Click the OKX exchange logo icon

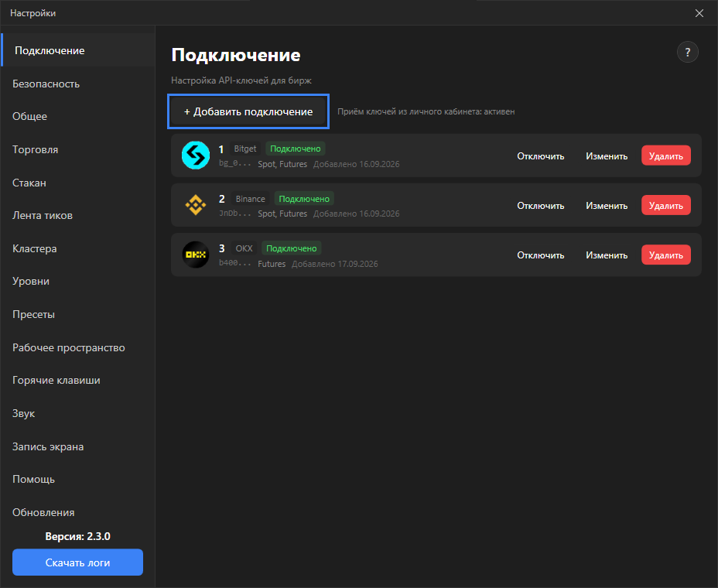tap(196, 255)
